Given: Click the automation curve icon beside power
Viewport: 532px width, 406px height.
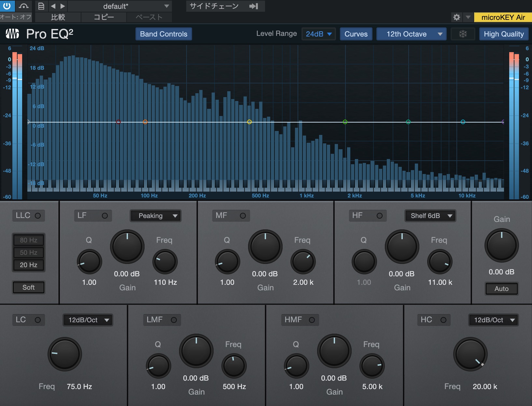Looking at the screenshot, I should 23,6.
